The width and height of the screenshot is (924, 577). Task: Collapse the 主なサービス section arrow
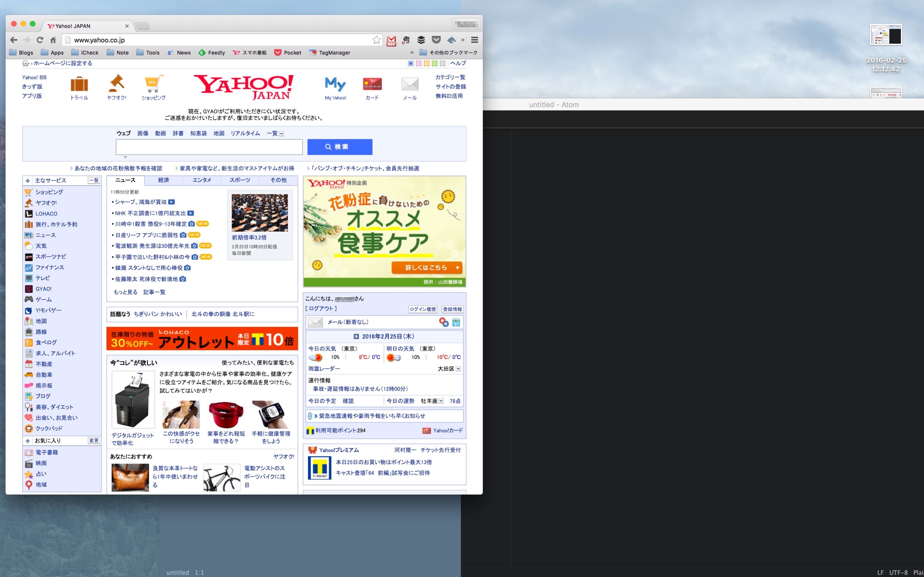coord(28,181)
